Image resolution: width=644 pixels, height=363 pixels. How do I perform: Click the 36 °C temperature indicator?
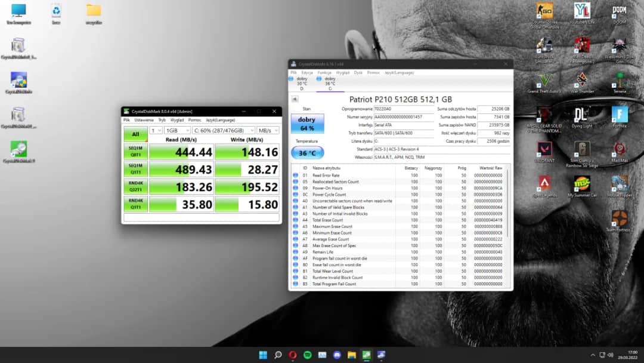(307, 153)
